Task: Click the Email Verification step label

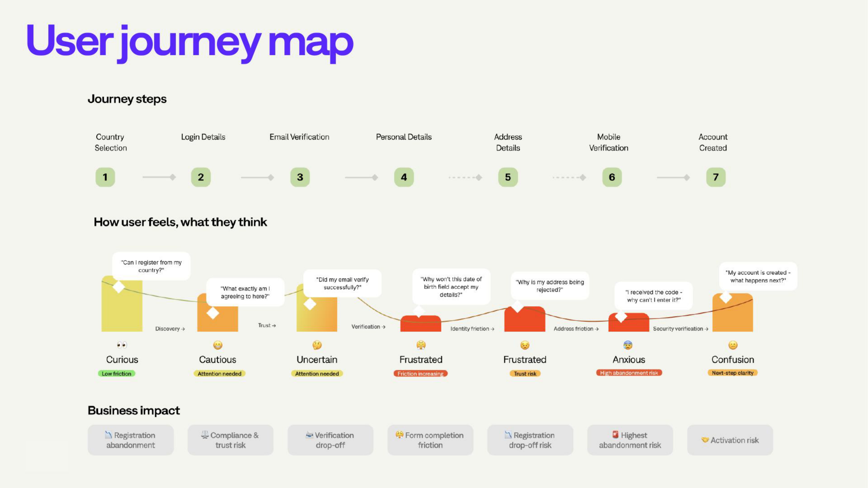Action: [x=299, y=137]
